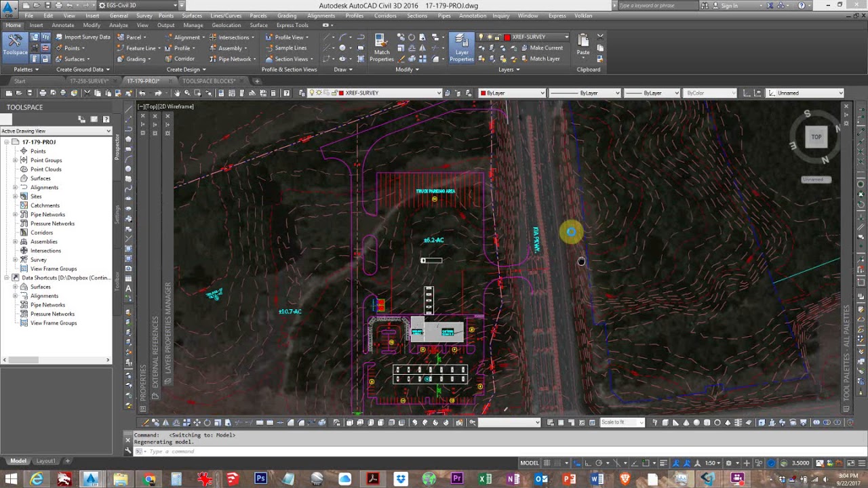Click the TOP face of ViewCube
The image size is (868, 488).
pyautogui.click(x=816, y=137)
